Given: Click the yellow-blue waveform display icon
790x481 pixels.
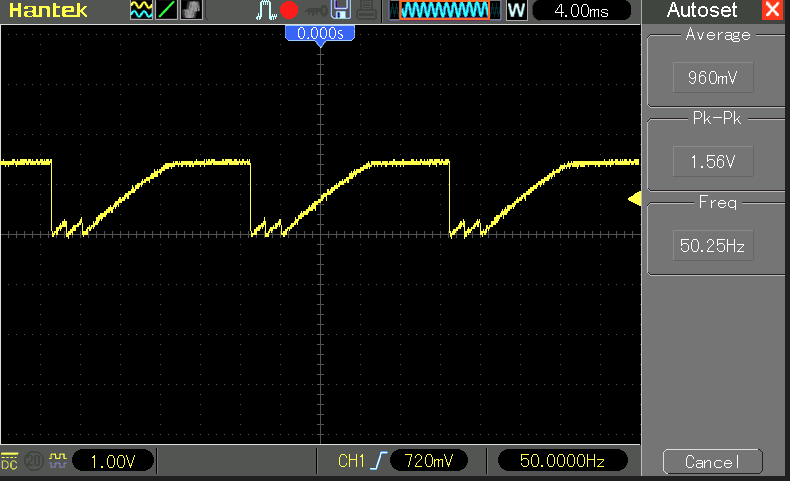Looking at the screenshot, I should (x=141, y=11).
